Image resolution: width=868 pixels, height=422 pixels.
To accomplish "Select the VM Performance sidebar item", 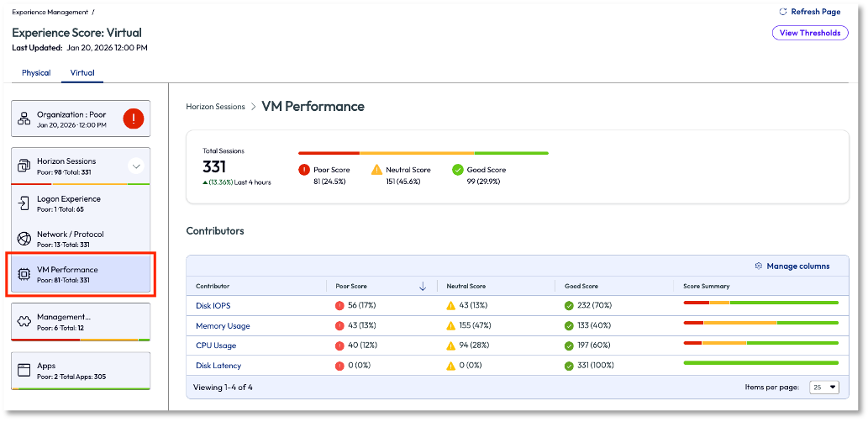I will (79, 274).
